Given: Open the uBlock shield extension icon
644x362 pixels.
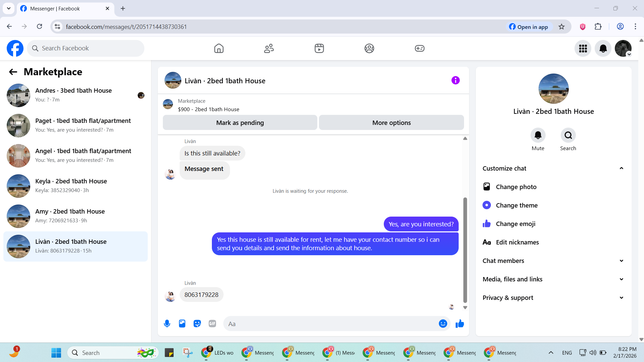Looking at the screenshot, I should (x=583, y=27).
